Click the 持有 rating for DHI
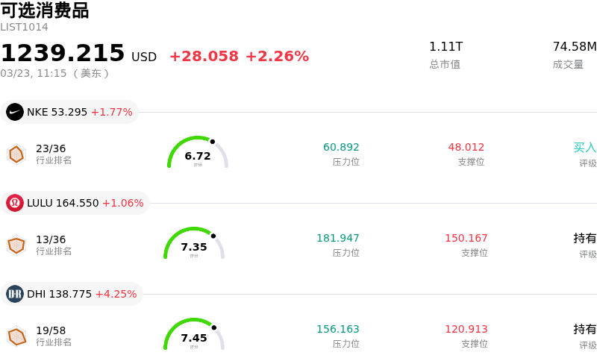Screen dimensions: 597x364 585,330
